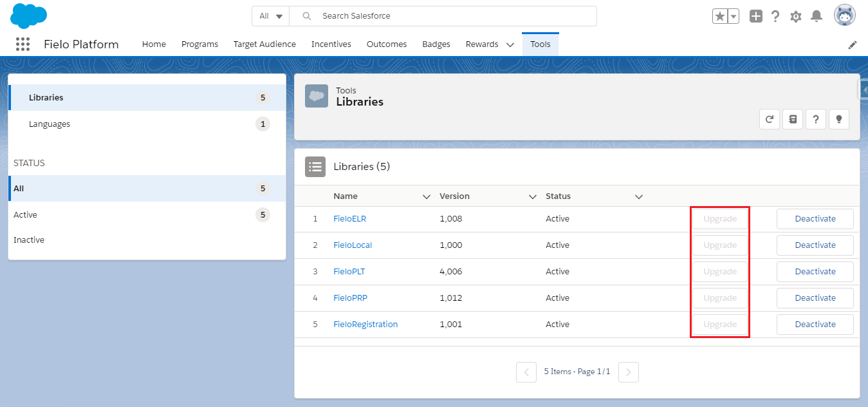Open the Setup gear icon
Screen dimensions: 868x407
click(x=796, y=16)
